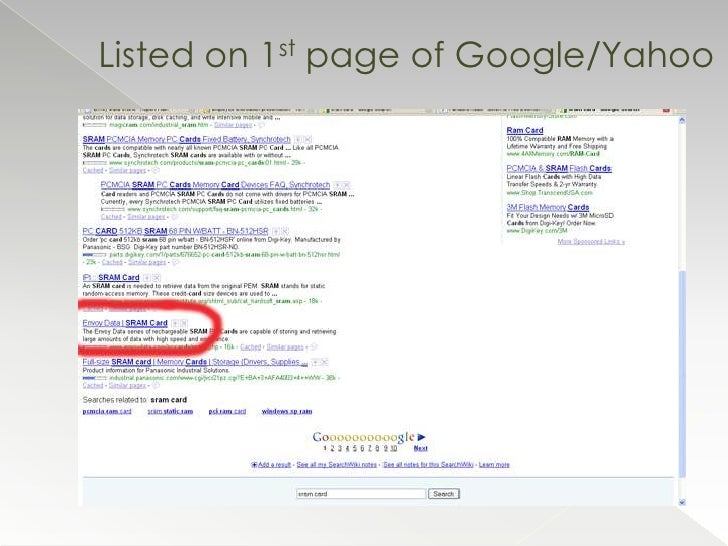
Task: Select related search sram static ram
Action: coord(170,411)
